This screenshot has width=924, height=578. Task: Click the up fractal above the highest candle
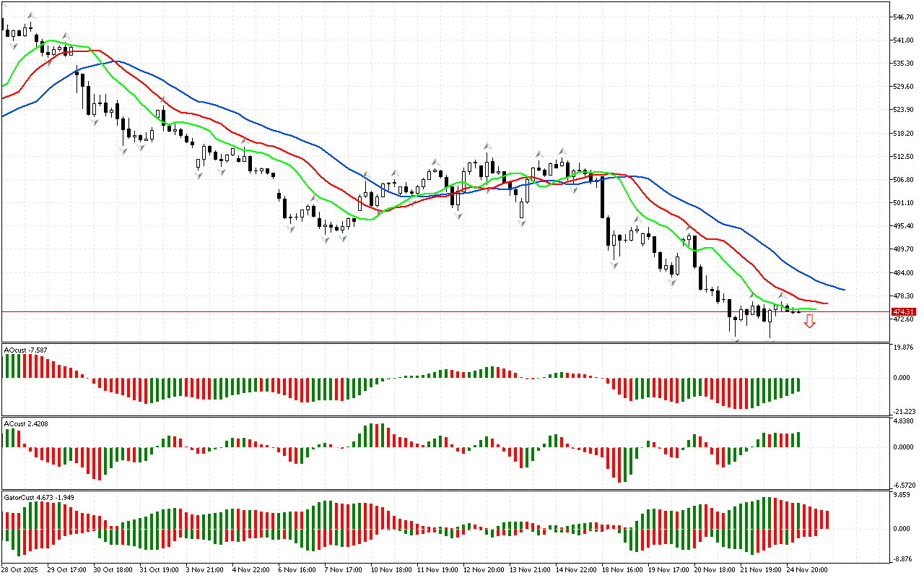[30, 14]
